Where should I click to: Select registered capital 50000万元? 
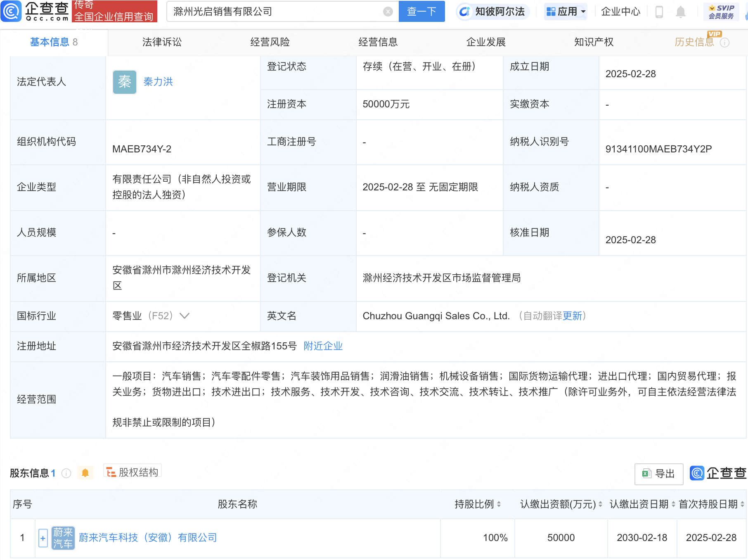(386, 104)
